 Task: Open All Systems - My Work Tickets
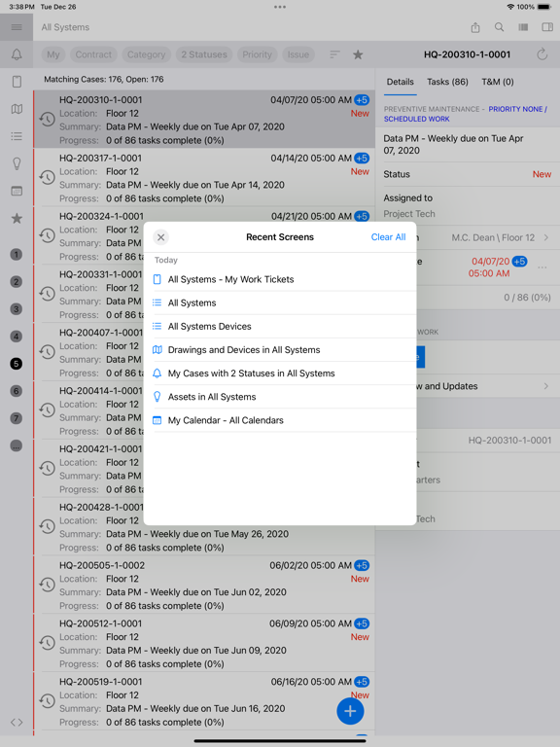(x=280, y=280)
